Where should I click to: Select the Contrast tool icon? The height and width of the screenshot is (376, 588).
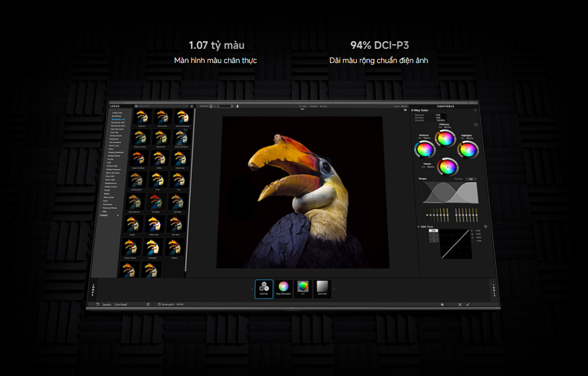point(322,288)
